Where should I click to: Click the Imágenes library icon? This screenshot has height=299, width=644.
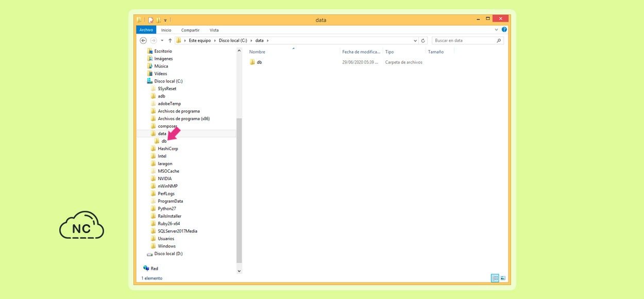coord(150,59)
